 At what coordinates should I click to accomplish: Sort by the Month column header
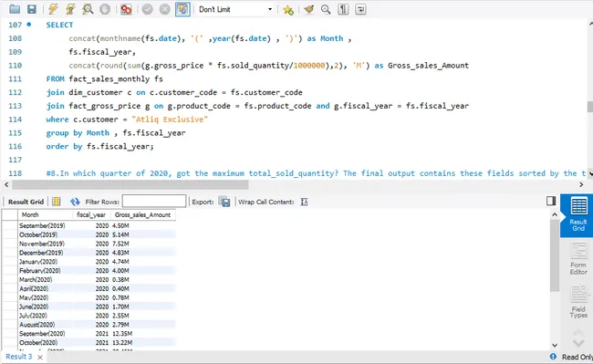45,214
